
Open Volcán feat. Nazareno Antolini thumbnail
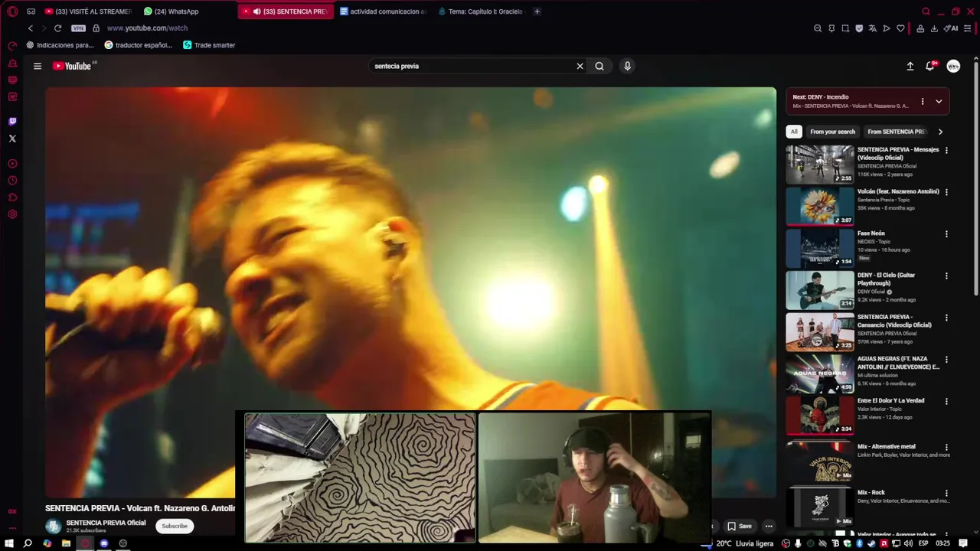(x=819, y=206)
